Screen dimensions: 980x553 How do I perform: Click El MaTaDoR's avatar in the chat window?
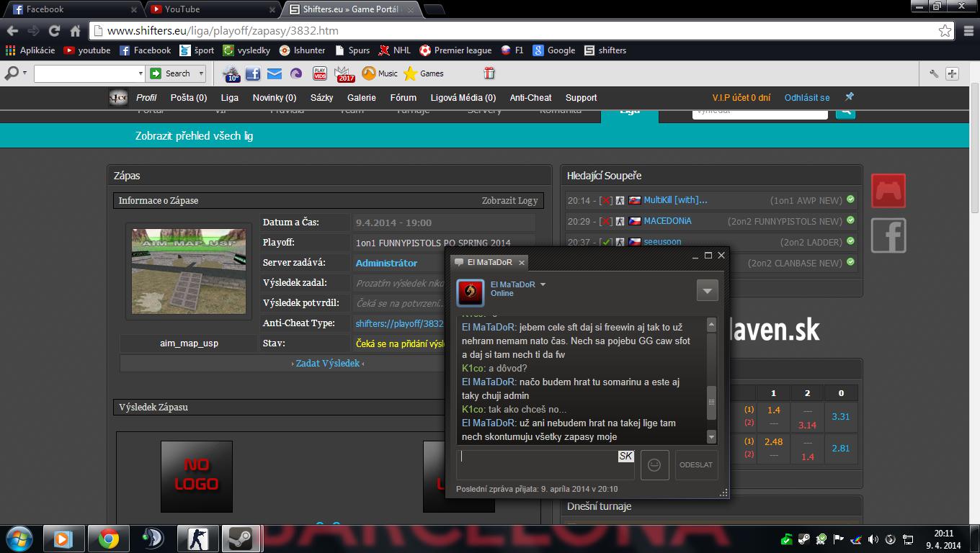tap(471, 292)
